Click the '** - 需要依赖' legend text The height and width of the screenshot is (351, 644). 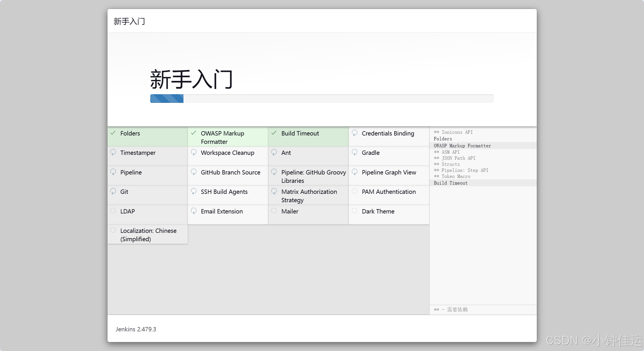tap(451, 310)
